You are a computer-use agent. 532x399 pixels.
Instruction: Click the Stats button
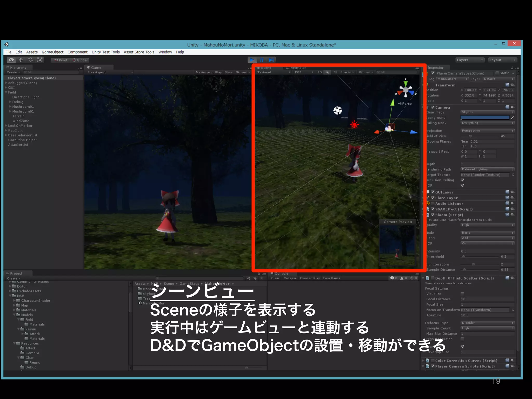(229, 72)
